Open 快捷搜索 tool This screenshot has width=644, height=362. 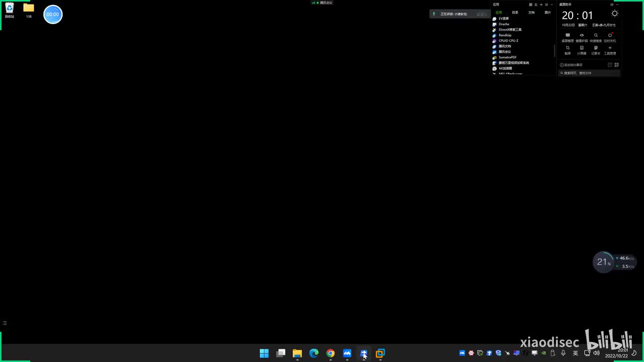596,38
